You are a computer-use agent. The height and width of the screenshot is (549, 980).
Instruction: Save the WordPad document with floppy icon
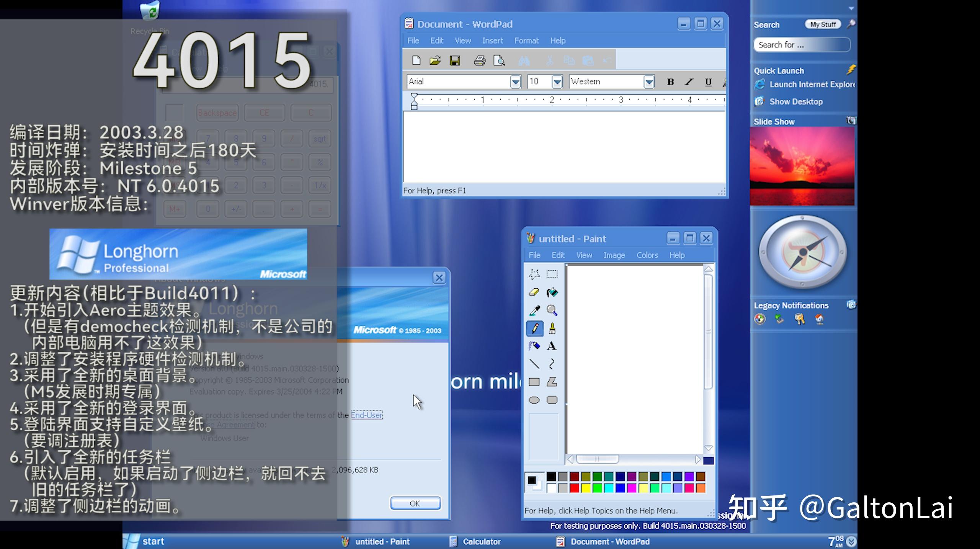455,60
